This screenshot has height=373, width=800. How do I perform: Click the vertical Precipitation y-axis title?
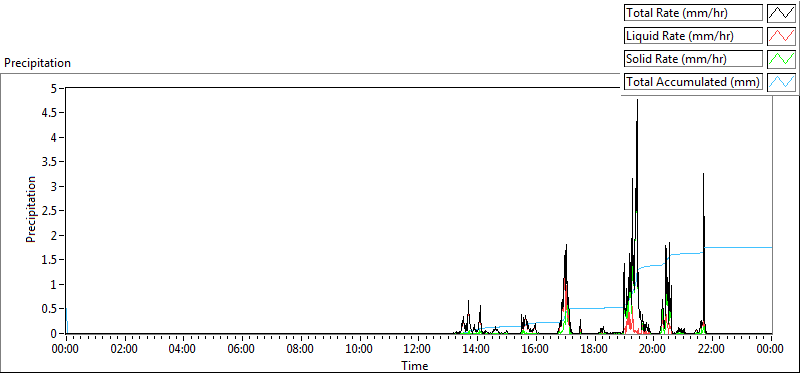(x=31, y=209)
